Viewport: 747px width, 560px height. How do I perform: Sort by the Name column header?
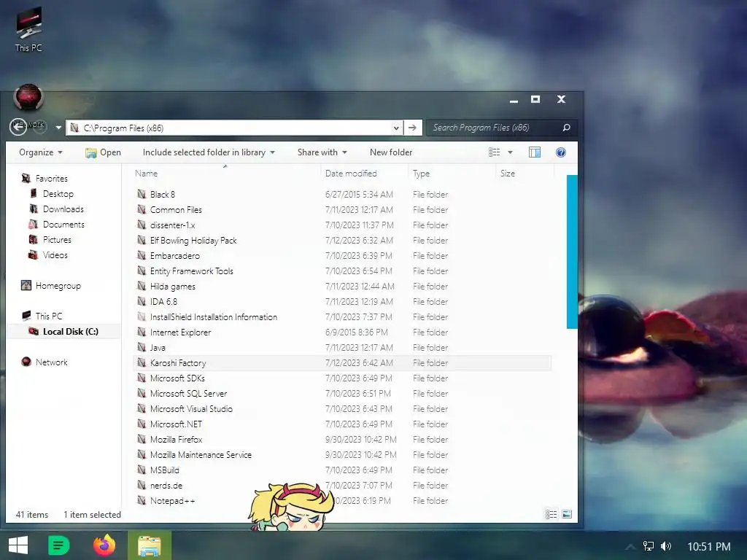[146, 174]
